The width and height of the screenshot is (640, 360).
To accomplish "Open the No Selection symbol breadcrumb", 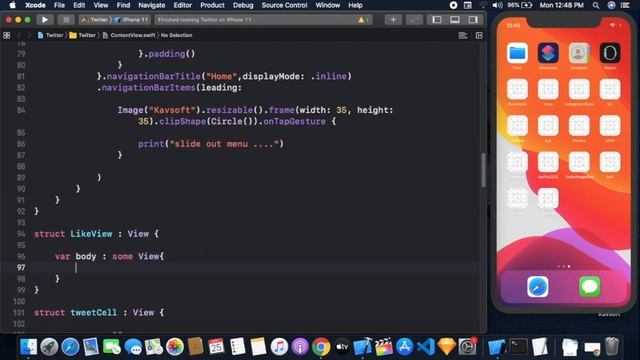I will tap(176, 36).
